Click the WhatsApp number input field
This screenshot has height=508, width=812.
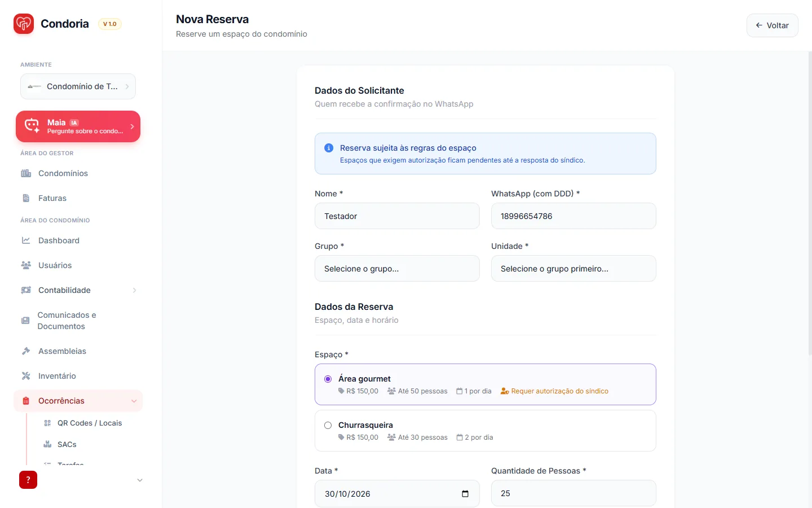(x=573, y=216)
